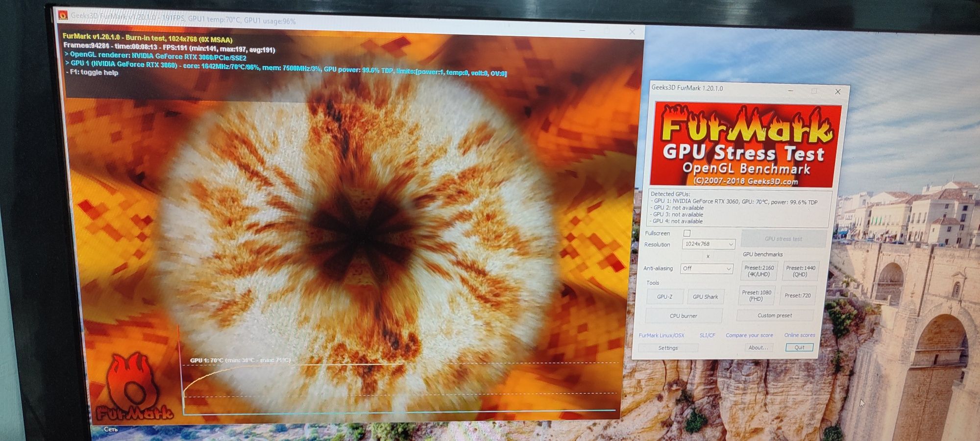Click the 'OpenGL renderer' overlay line
Viewport: 980px width, 441px height.
(x=155, y=56)
